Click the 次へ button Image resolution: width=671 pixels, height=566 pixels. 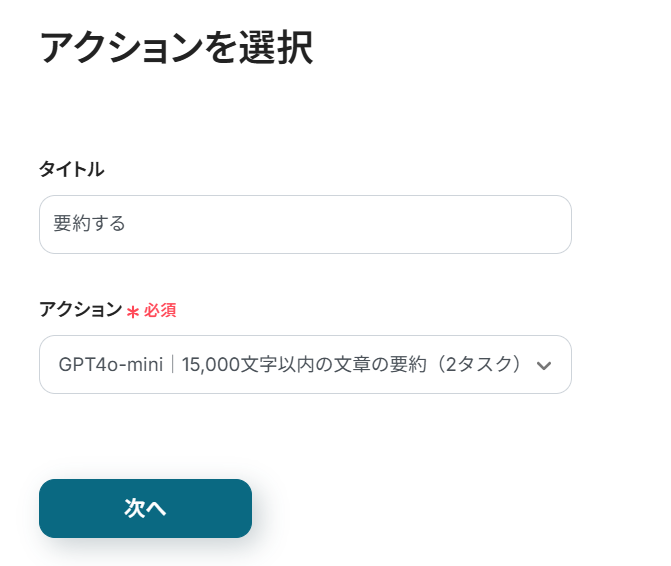[x=145, y=508]
